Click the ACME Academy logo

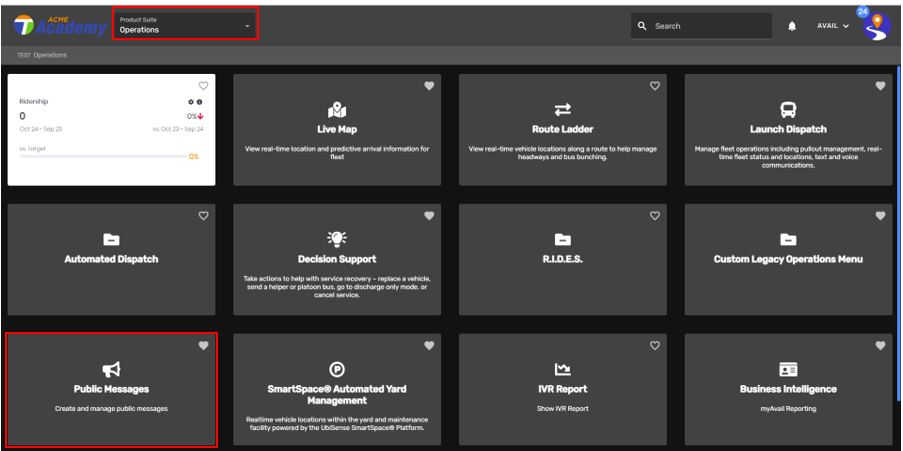pyautogui.click(x=60, y=26)
